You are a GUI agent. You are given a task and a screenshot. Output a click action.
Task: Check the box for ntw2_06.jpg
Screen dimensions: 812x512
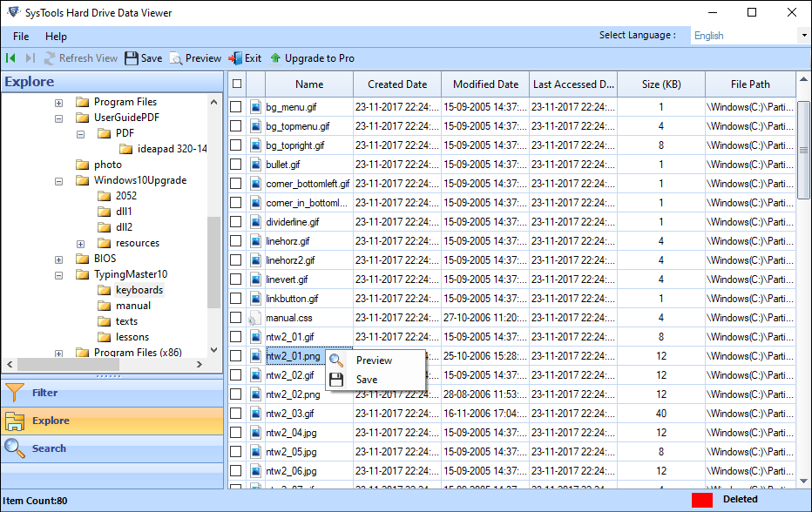click(x=235, y=471)
